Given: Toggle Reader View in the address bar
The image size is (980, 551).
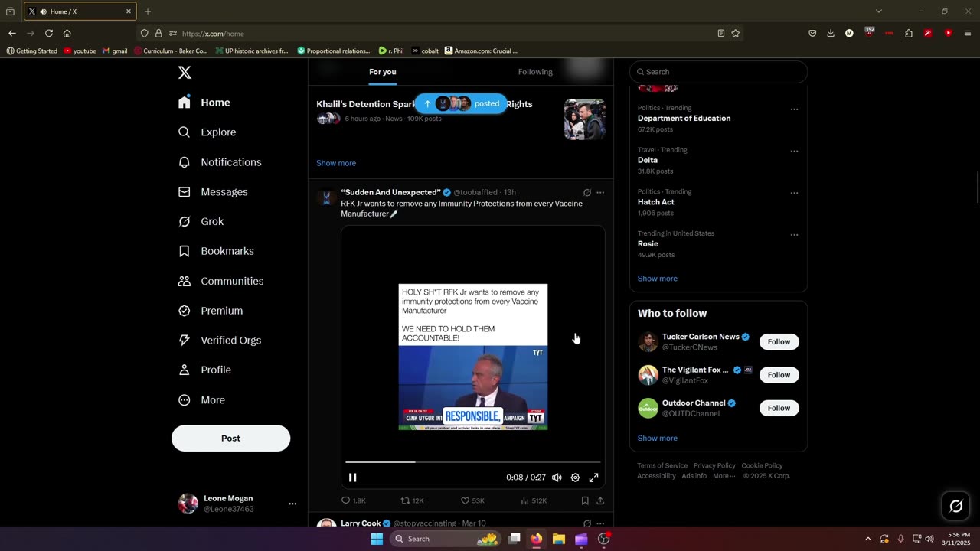Looking at the screenshot, I should click(x=721, y=33).
